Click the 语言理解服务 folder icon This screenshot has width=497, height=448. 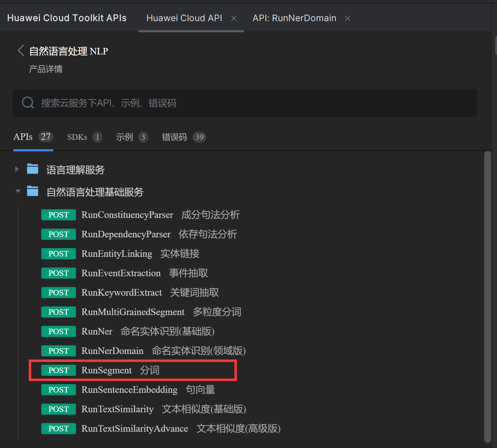33,169
